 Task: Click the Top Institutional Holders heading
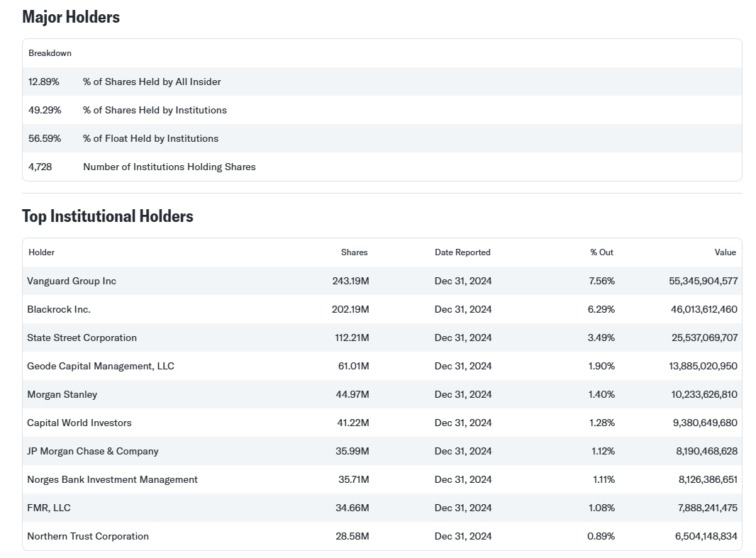click(108, 216)
